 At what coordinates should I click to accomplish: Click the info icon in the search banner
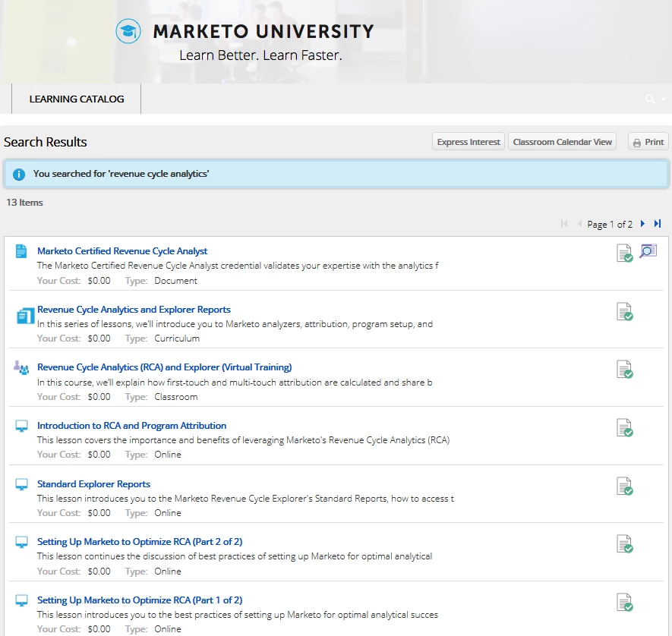tap(19, 175)
